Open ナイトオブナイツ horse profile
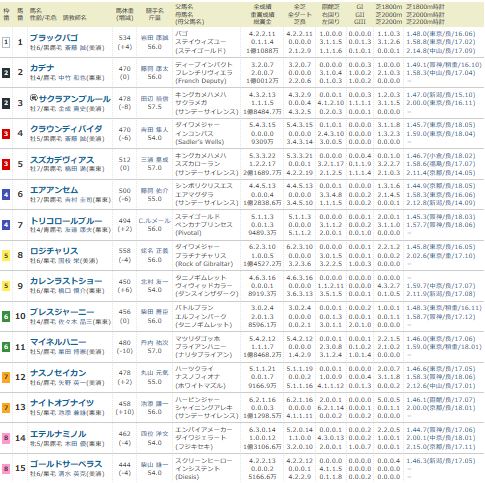Image resolution: width=485 pixels, height=483 pixels. coord(62,403)
